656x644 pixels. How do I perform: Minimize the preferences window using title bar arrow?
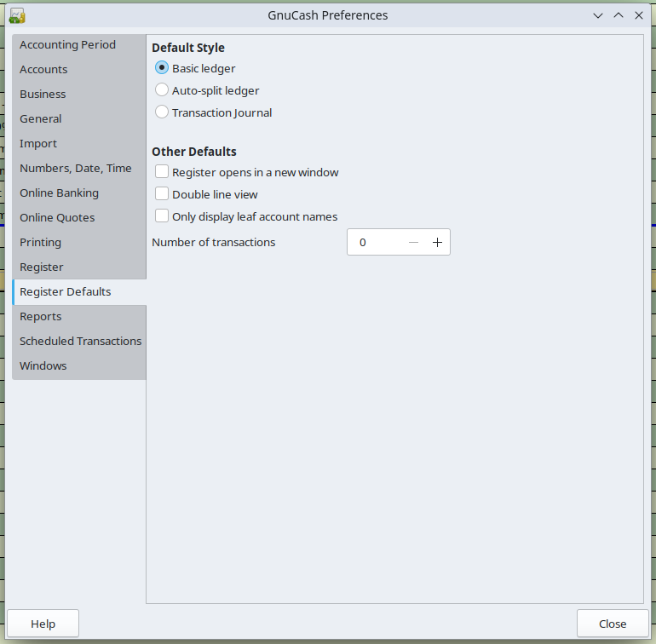[599, 15]
